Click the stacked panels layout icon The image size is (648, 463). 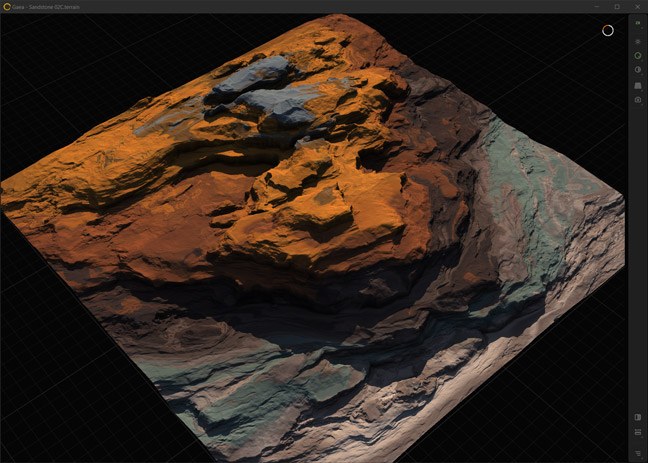click(x=638, y=432)
